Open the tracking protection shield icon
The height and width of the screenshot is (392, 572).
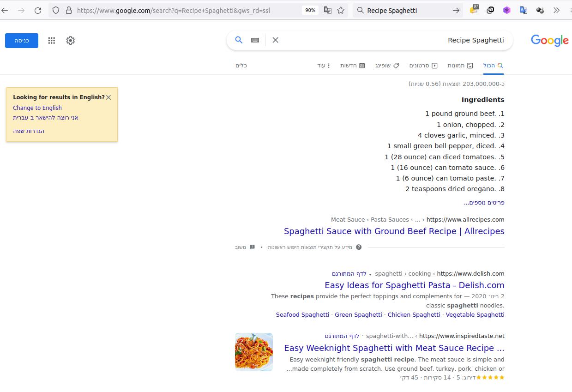(55, 10)
